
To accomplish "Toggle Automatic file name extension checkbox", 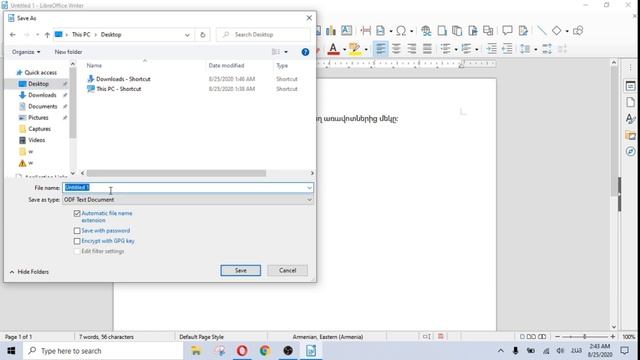I will click(77, 213).
